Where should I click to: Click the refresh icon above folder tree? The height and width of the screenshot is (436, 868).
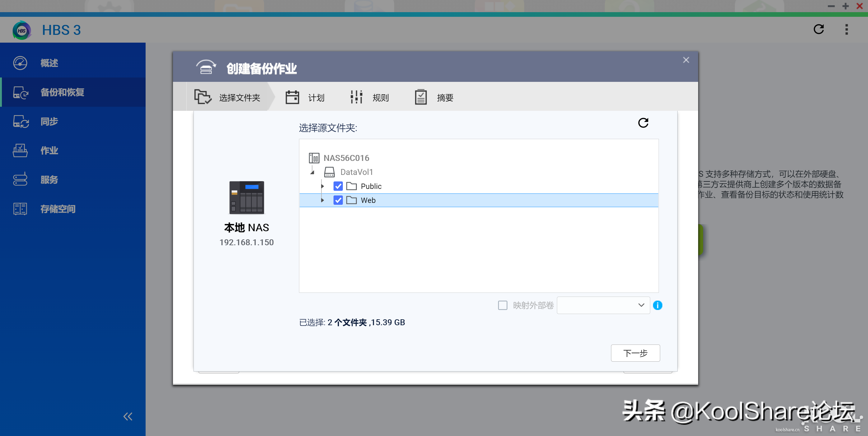643,123
